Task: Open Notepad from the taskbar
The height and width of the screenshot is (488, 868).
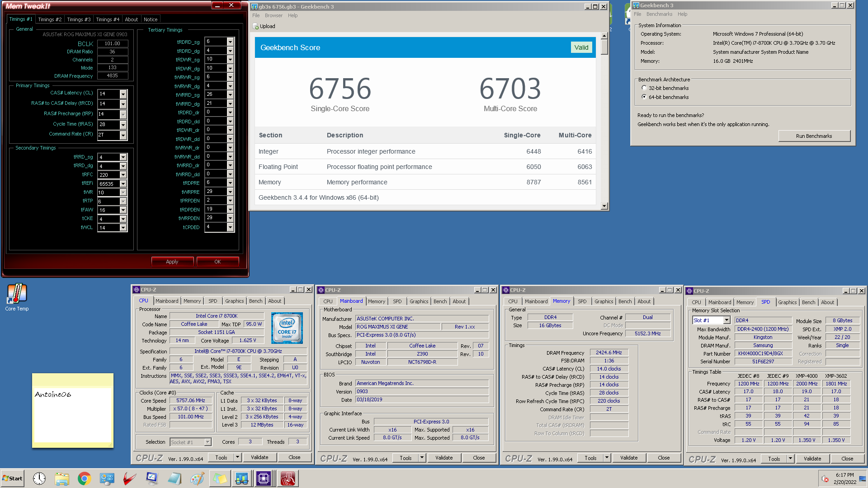Action: click(175, 478)
